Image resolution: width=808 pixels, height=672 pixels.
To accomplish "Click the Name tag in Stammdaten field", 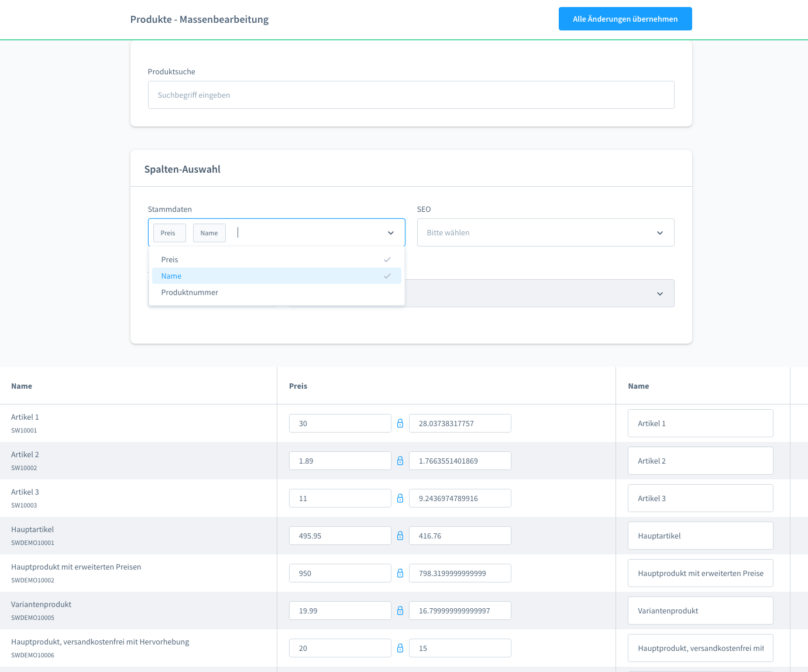I will 209,233.
